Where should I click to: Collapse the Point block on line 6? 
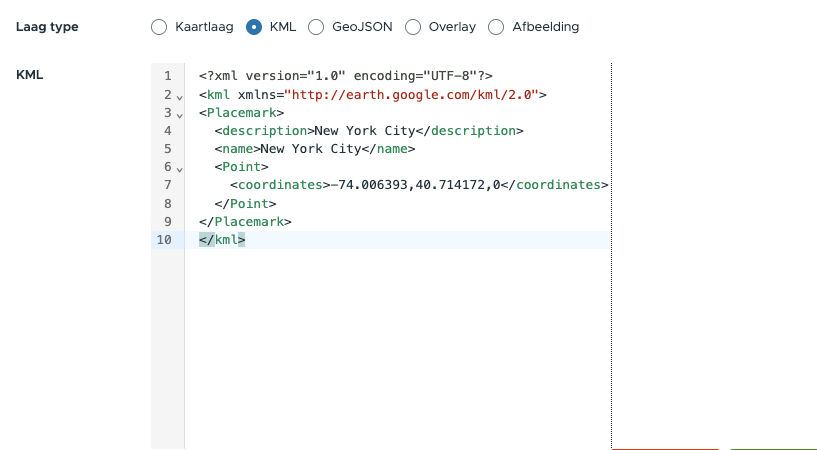[179, 169]
